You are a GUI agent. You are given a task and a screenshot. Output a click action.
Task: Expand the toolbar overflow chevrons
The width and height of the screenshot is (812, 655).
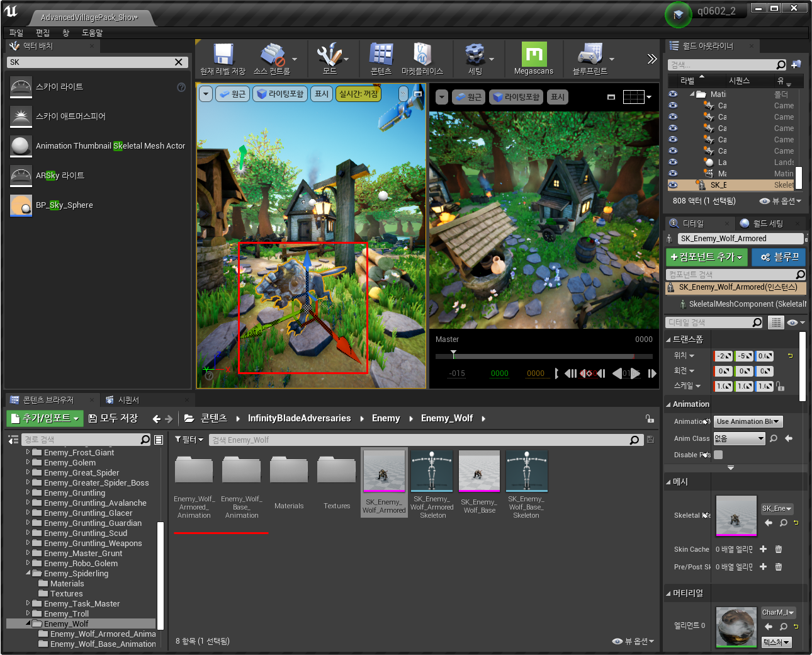651,59
